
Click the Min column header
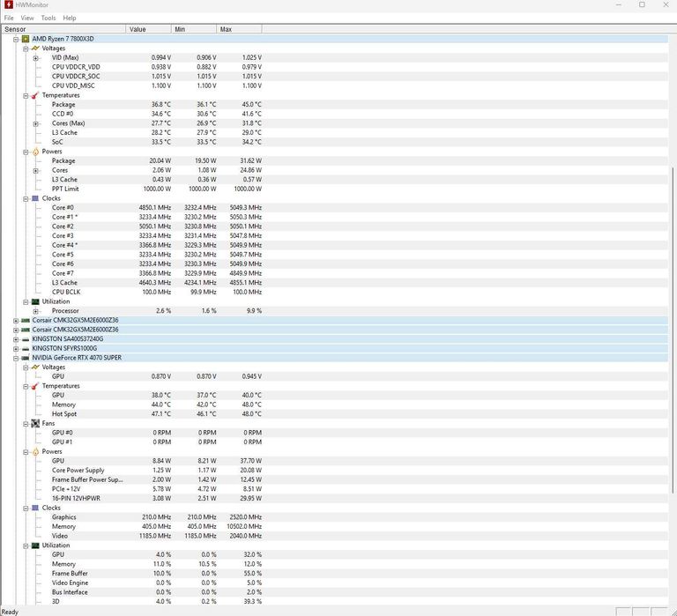[x=193, y=29]
